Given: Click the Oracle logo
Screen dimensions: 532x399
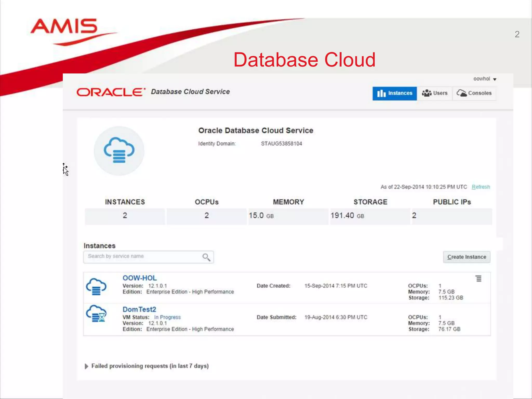Looking at the screenshot, I should pyautogui.click(x=111, y=92).
